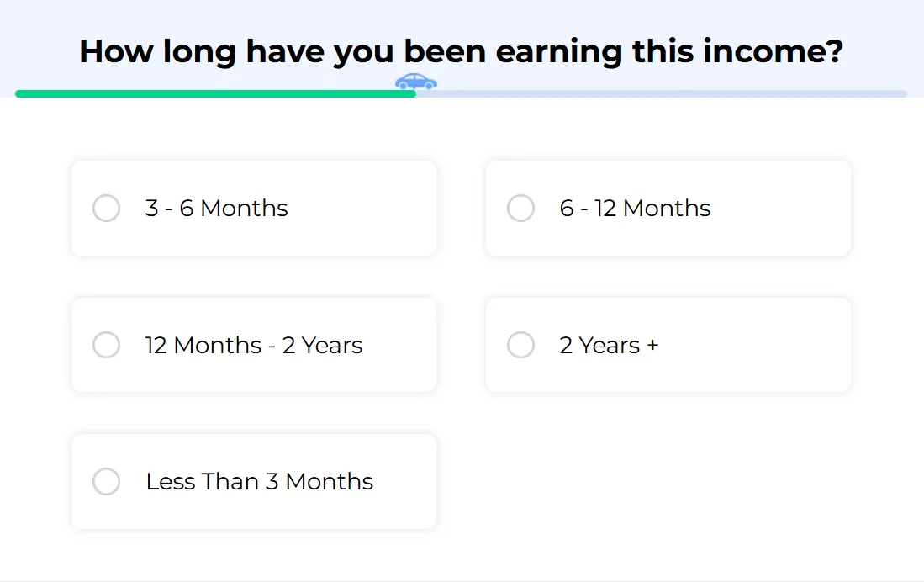924x582 pixels.
Task: Click the Less Than 3 Months card
Action: [253, 481]
